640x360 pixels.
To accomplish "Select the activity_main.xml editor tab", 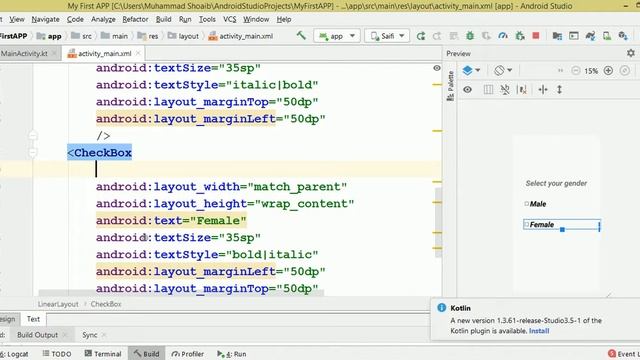I will coord(104,53).
